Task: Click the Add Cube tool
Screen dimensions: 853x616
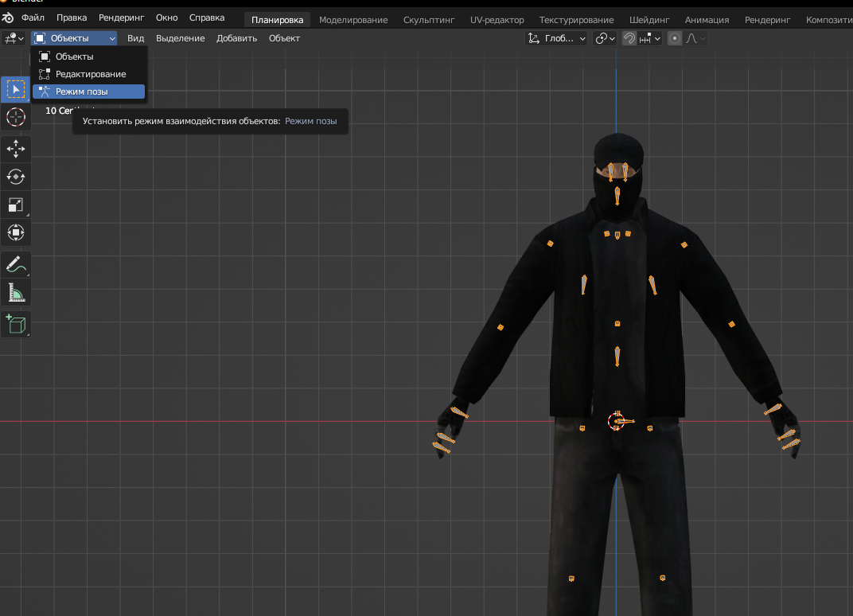Action: [x=15, y=324]
